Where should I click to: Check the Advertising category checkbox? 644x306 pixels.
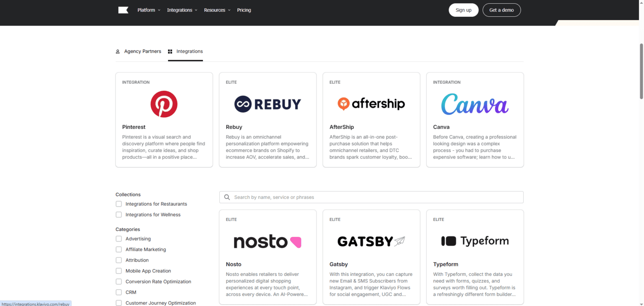tap(119, 239)
